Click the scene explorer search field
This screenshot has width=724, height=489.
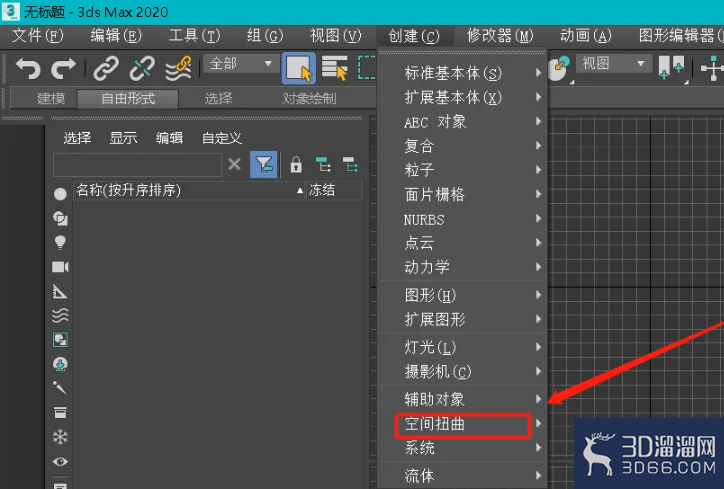[138, 164]
